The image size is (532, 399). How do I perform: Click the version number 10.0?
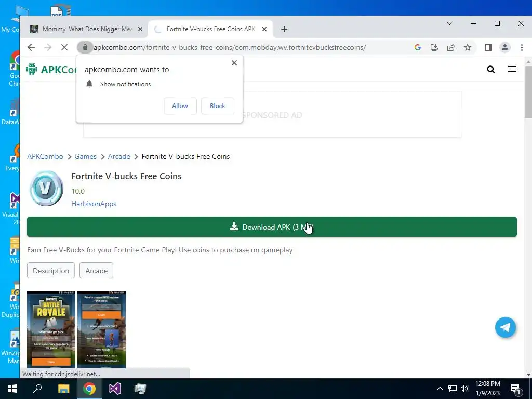78,191
